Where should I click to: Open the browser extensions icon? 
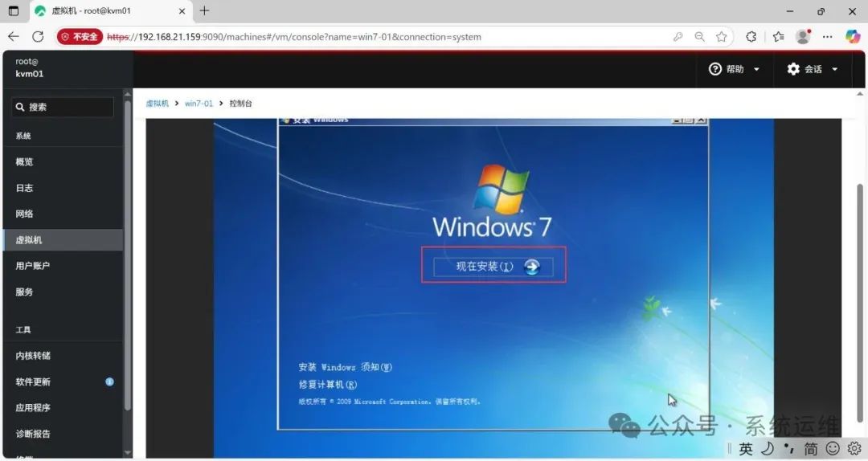pyautogui.click(x=751, y=37)
